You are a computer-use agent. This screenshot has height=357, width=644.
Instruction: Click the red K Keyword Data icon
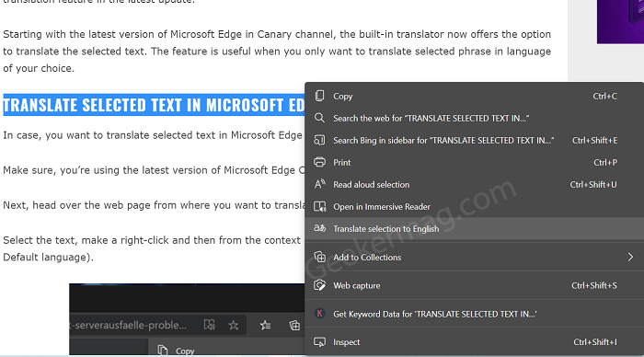(x=319, y=314)
